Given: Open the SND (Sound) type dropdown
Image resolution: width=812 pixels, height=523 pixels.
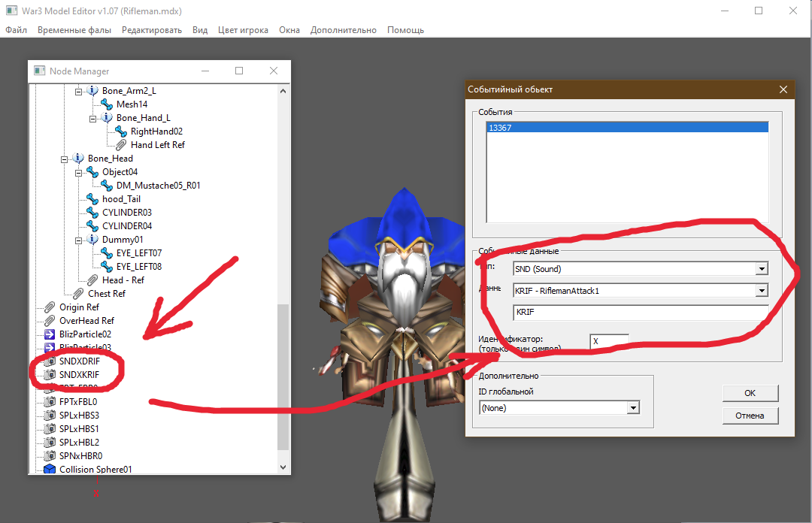Looking at the screenshot, I should (x=761, y=269).
